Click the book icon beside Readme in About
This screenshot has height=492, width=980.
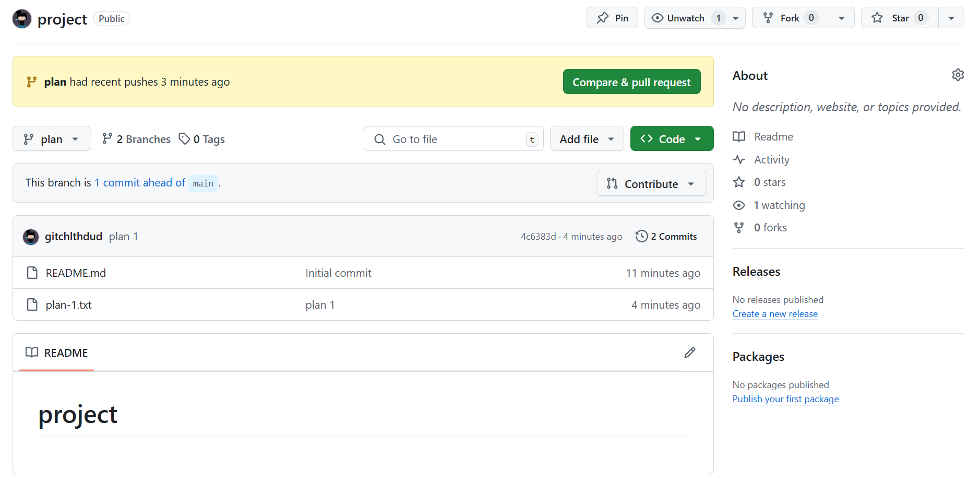[x=739, y=137]
